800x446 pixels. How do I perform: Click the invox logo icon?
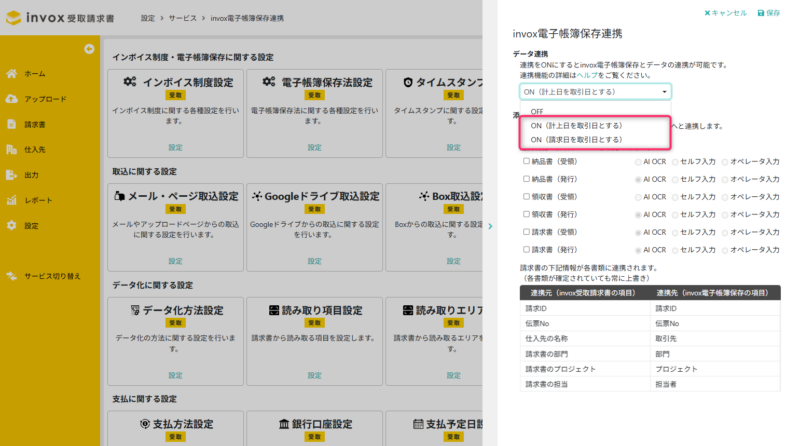[x=13, y=18]
